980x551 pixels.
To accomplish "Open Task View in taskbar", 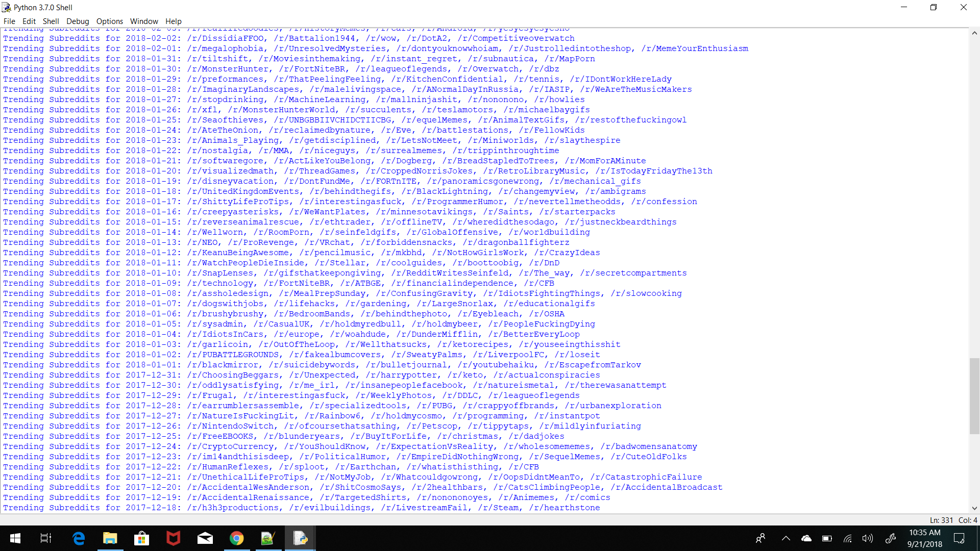I will pyautogui.click(x=46, y=538).
